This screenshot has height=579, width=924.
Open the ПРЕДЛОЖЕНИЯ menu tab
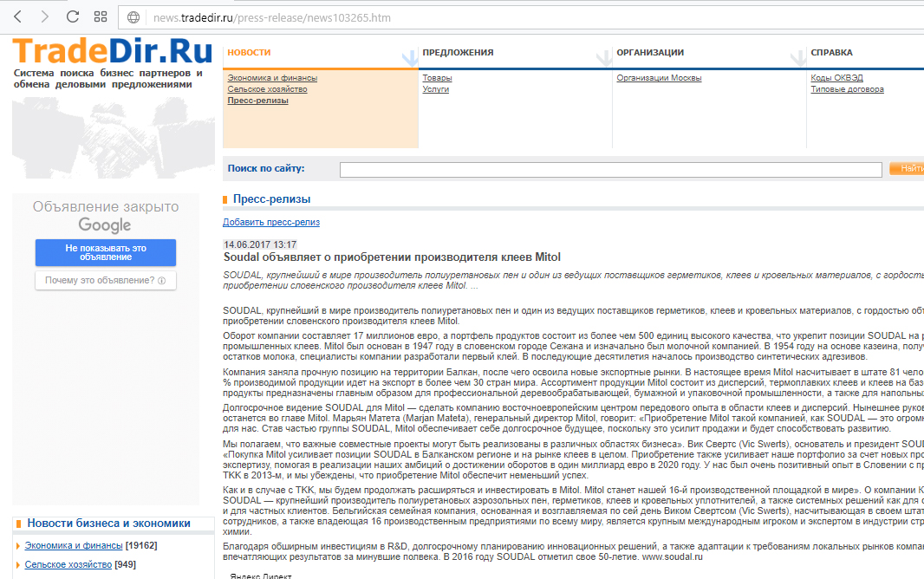point(458,52)
